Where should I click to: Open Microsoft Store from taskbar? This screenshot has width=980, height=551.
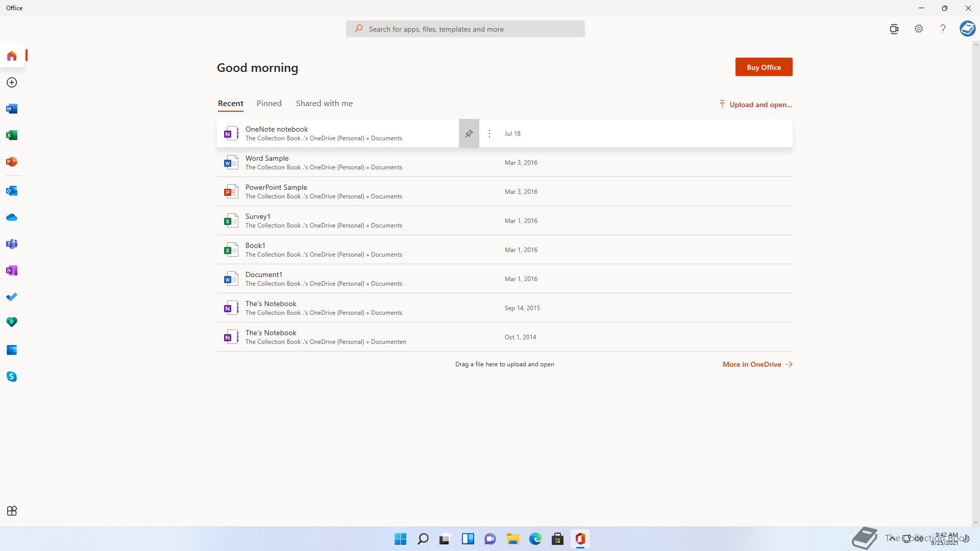click(x=557, y=539)
